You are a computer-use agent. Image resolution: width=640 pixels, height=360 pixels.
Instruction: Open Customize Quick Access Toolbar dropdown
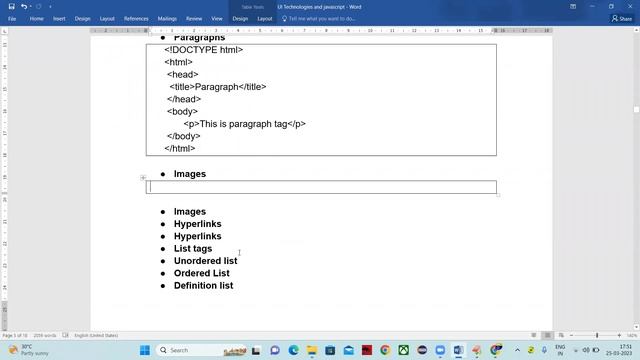pos(50,7)
